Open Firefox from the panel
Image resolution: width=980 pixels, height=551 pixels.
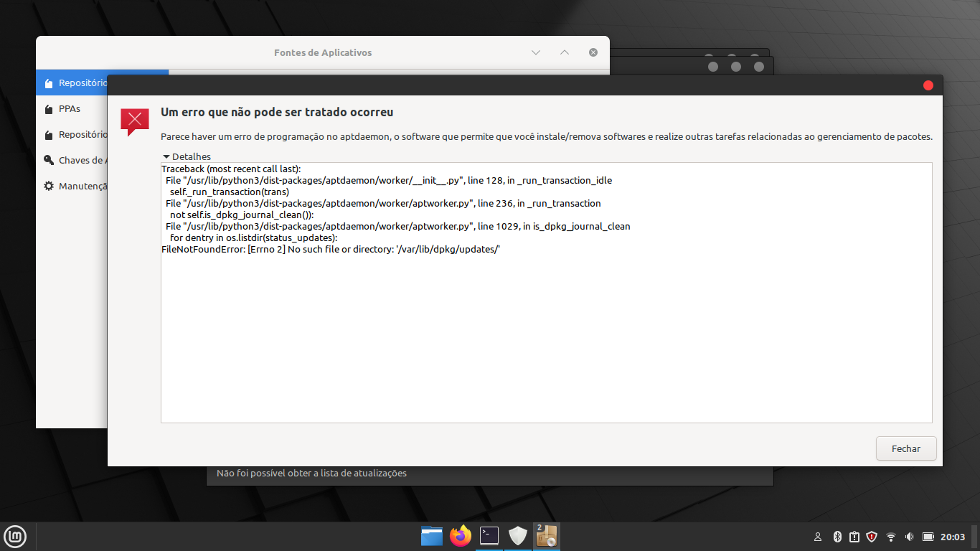[461, 536]
